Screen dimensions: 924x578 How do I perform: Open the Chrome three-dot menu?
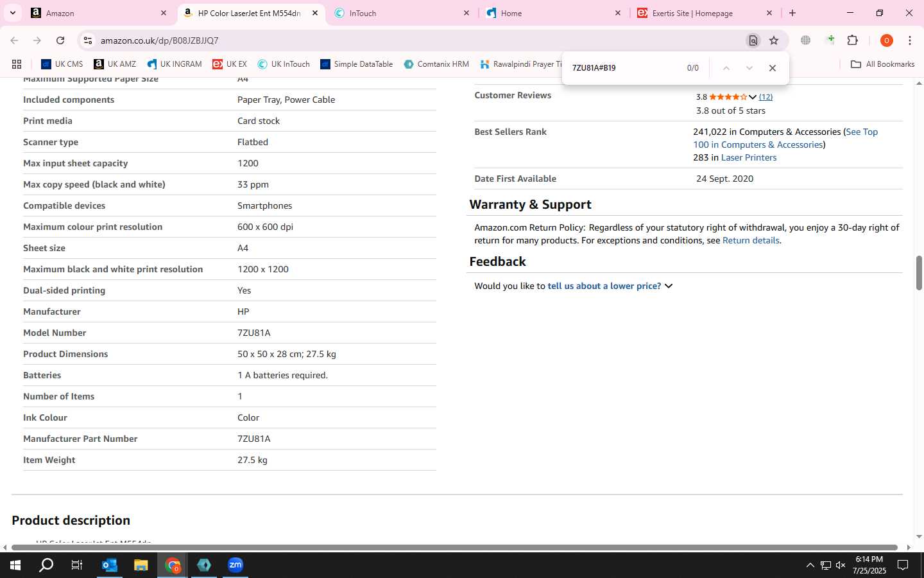pyautogui.click(x=909, y=40)
